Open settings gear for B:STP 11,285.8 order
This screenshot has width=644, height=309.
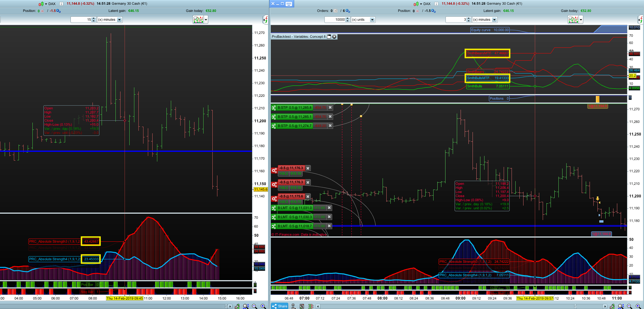tap(274, 108)
